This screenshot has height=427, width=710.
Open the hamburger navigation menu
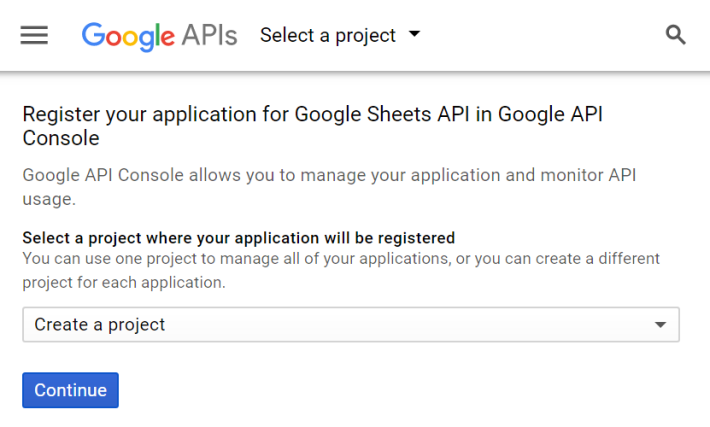coord(34,35)
